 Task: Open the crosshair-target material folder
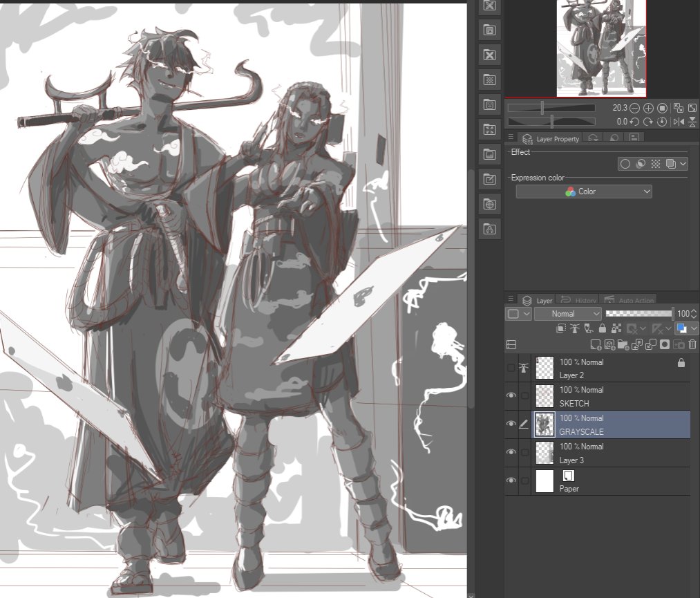(490, 205)
